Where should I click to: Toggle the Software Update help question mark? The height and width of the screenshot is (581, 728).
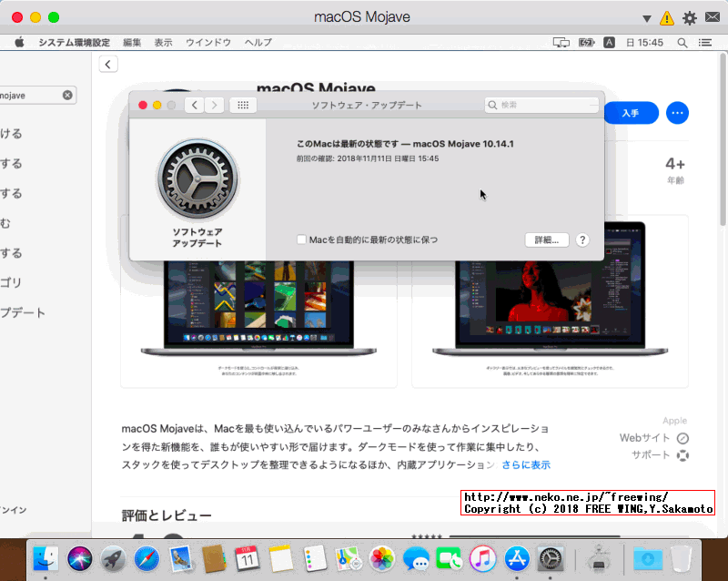pos(581,240)
